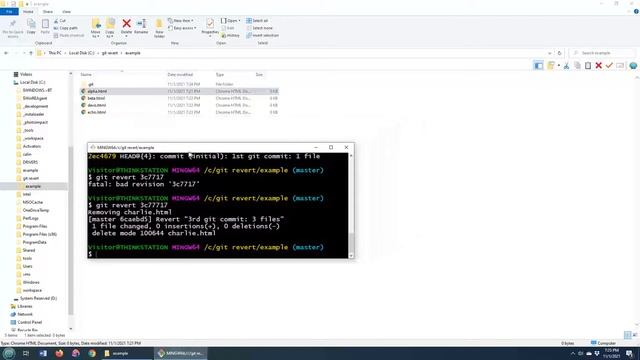
Task: Open Firefox from the taskbar
Action: pos(60,353)
